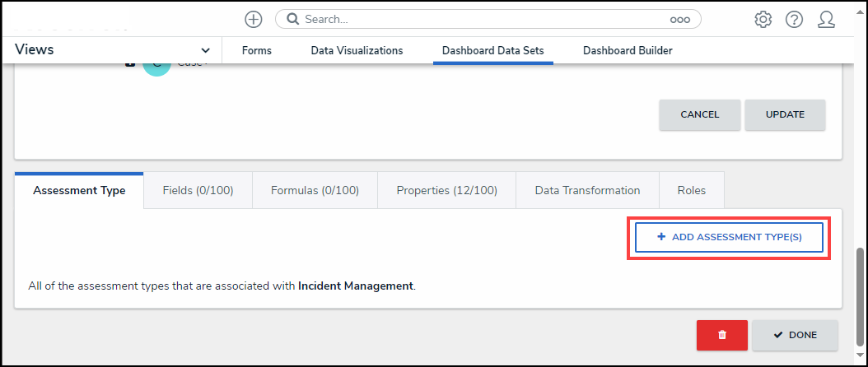The height and width of the screenshot is (367, 868).
Task: Open the Properties tab
Action: (x=446, y=190)
